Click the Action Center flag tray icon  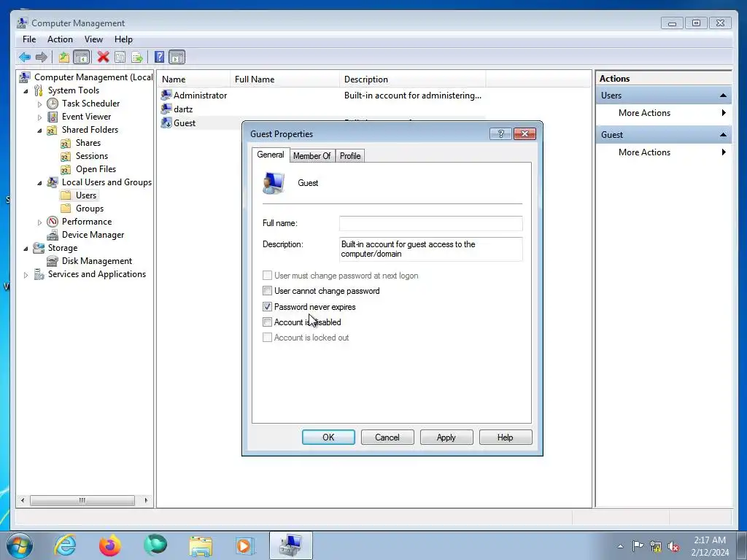pyautogui.click(x=638, y=546)
